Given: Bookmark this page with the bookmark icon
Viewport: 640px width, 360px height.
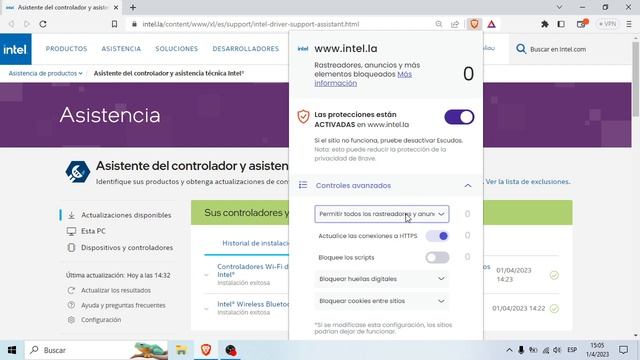Looking at the screenshot, I should tap(114, 24).
